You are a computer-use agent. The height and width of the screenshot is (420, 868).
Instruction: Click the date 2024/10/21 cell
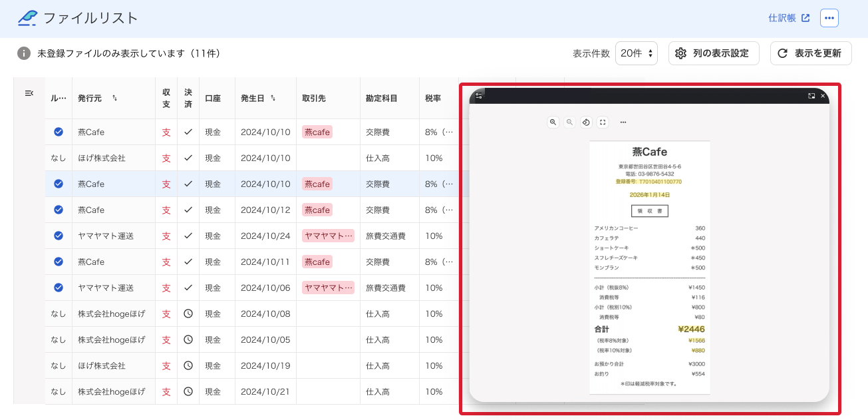(265, 391)
